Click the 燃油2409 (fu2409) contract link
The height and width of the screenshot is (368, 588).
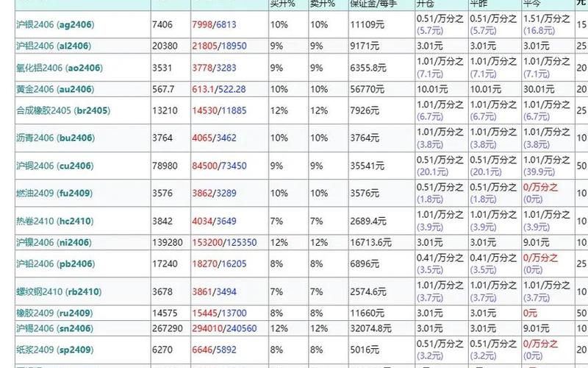(53, 194)
